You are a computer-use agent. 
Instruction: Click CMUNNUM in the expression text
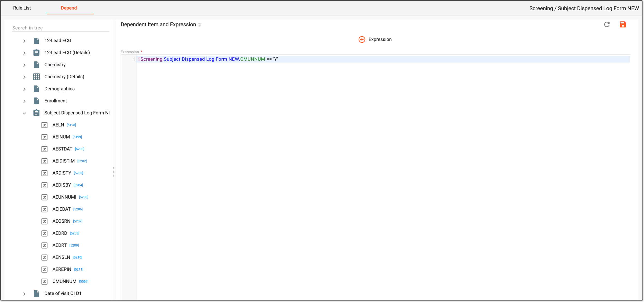pos(252,59)
